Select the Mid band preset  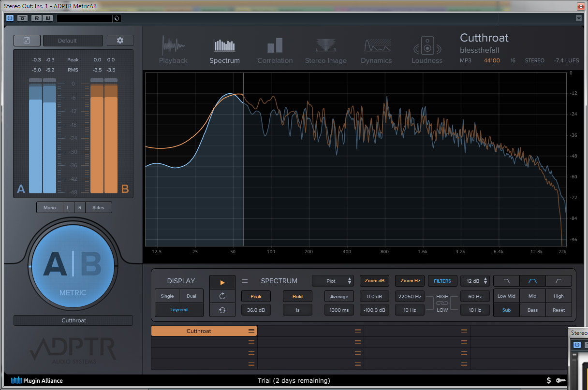(x=532, y=296)
